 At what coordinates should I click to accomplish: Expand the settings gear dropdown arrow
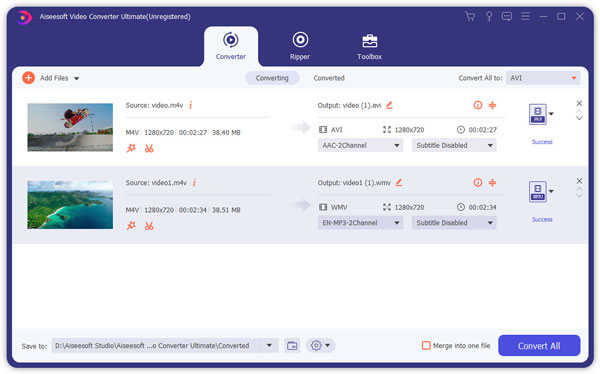(328, 346)
